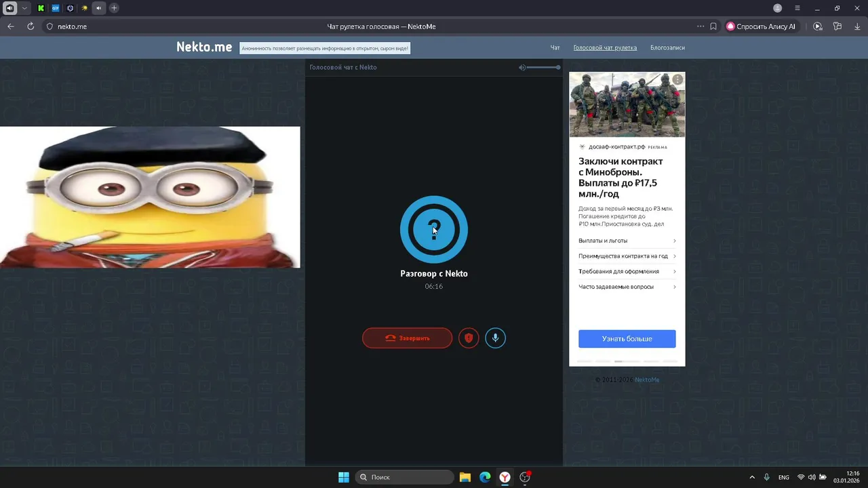Open the tab list dropdown arrow
This screenshot has width=868, height=488.
[x=24, y=8]
